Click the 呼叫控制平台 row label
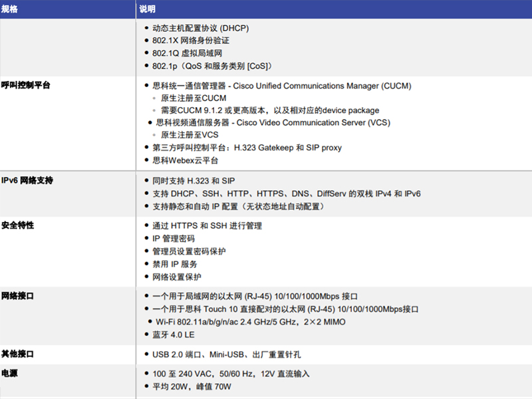Screen dimensions: 532x399 (x=25, y=85)
